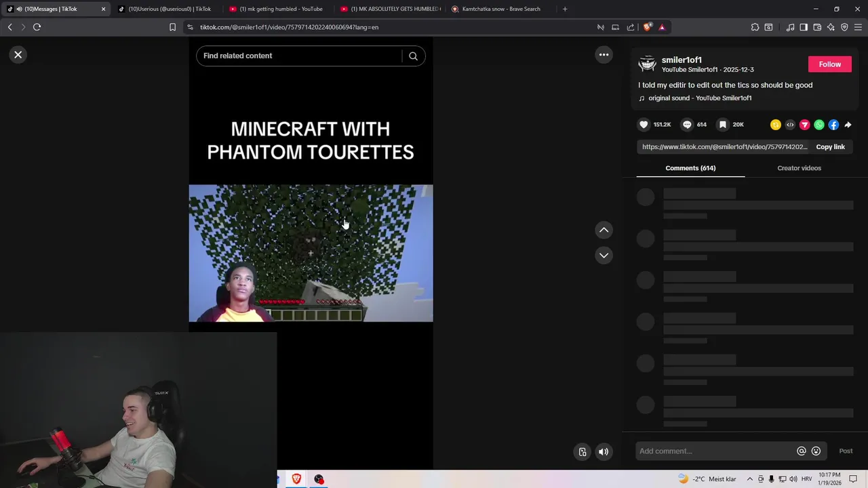
Task: Toggle video mute speaker button
Action: coord(604,452)
